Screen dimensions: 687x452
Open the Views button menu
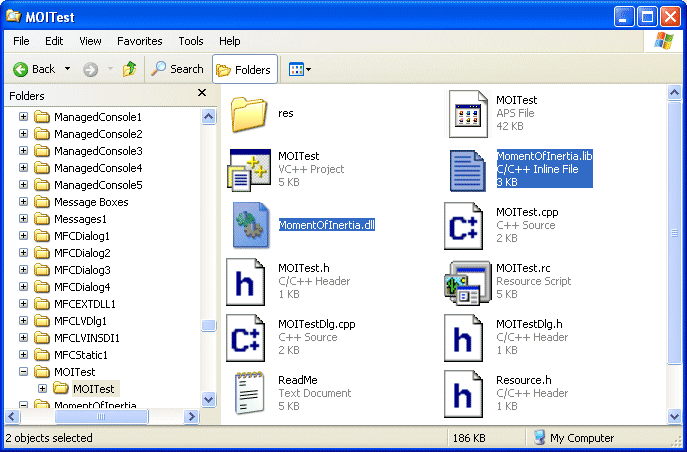(300, 69)
